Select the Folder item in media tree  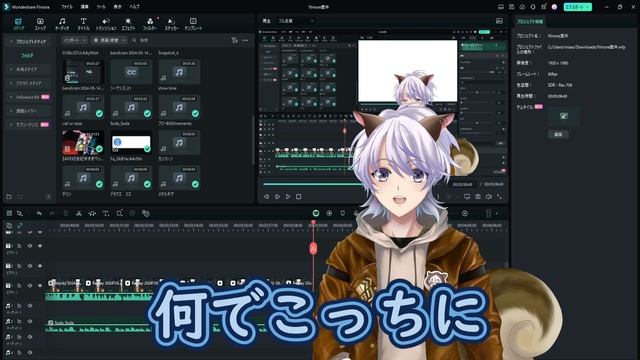coord(27,56)
